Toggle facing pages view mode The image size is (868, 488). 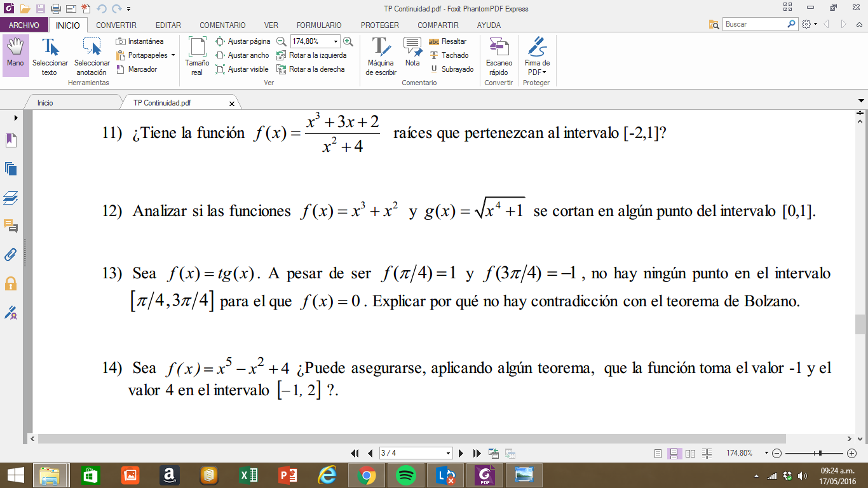click(x=690, y=454)
